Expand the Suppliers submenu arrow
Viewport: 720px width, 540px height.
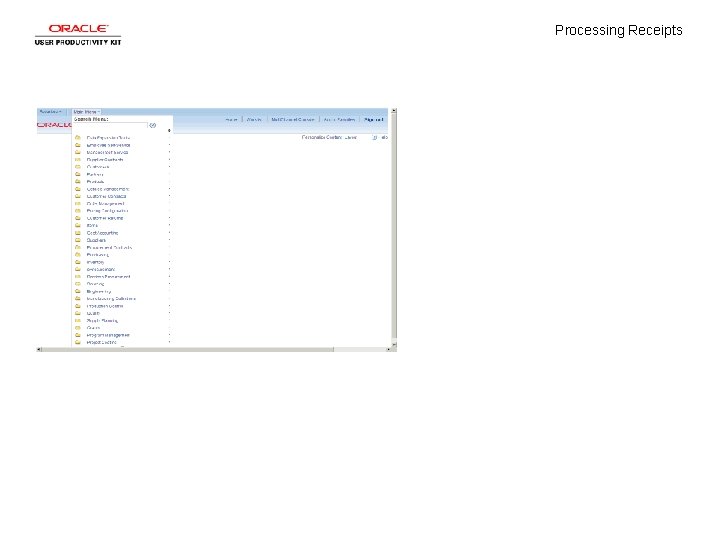[169, 240]
